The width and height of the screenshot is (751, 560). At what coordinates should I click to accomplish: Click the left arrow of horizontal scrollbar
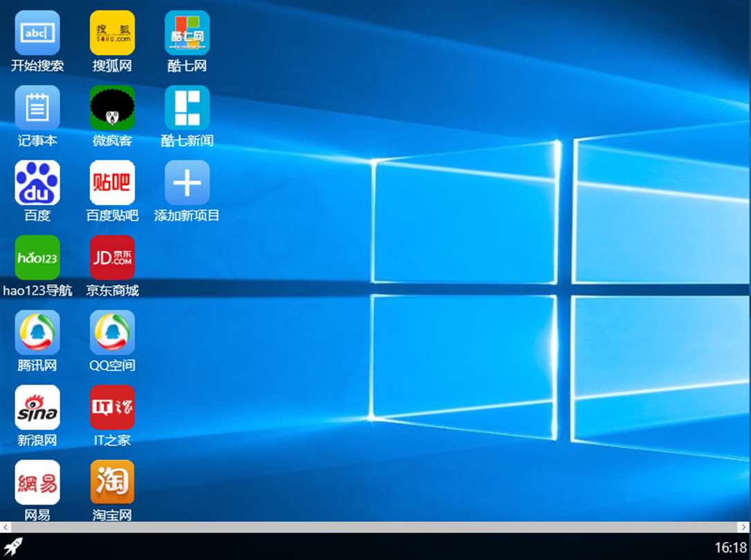(x=6, y=527)
